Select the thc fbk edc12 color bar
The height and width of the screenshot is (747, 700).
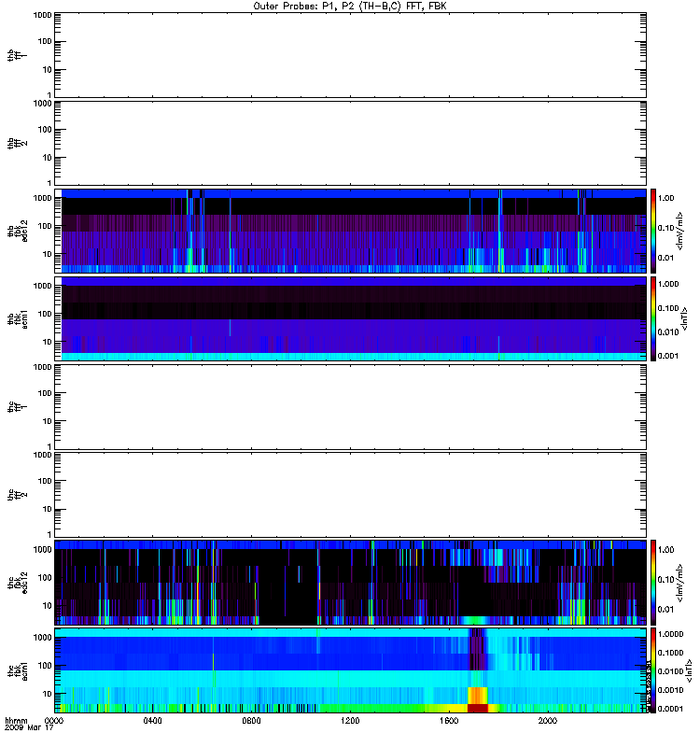click(653, 583)
